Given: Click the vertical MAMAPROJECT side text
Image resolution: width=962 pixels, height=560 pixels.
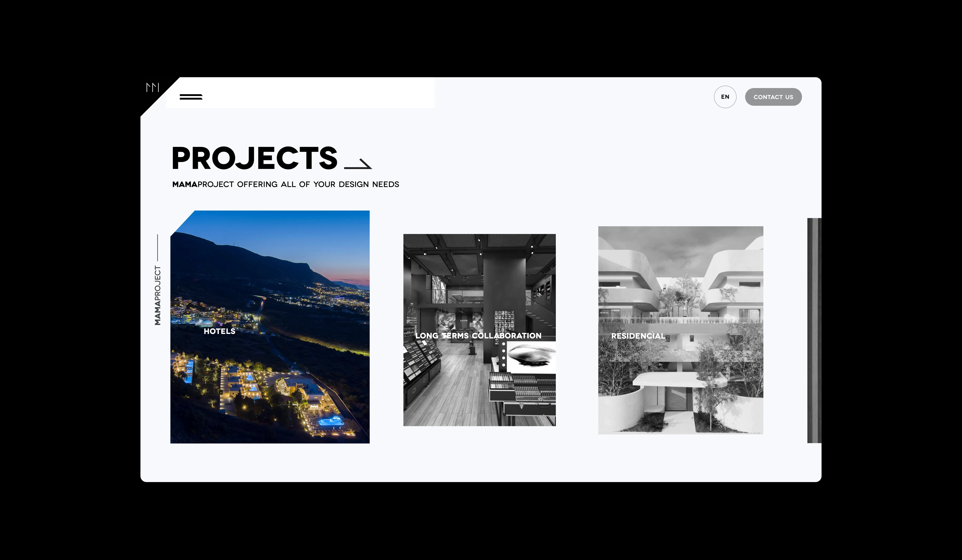Looking at the screenshot, I should coord(158,295).
